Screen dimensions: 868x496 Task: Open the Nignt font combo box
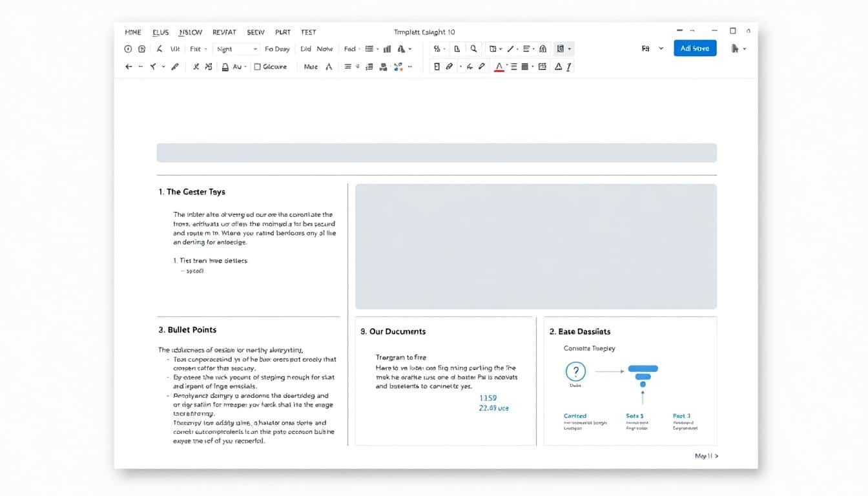[237, 49]
